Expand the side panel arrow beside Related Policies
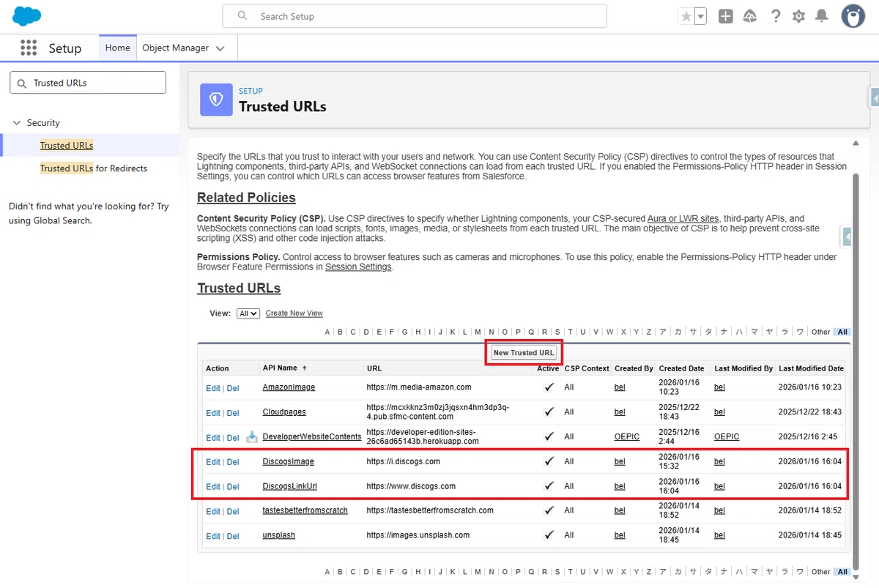 [847, 237]
